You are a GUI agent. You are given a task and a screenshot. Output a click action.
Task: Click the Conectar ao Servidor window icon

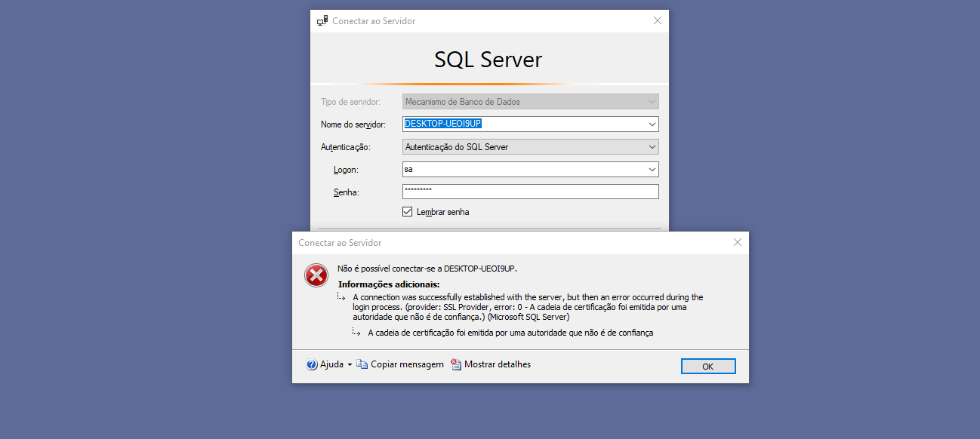click(322, 21)
